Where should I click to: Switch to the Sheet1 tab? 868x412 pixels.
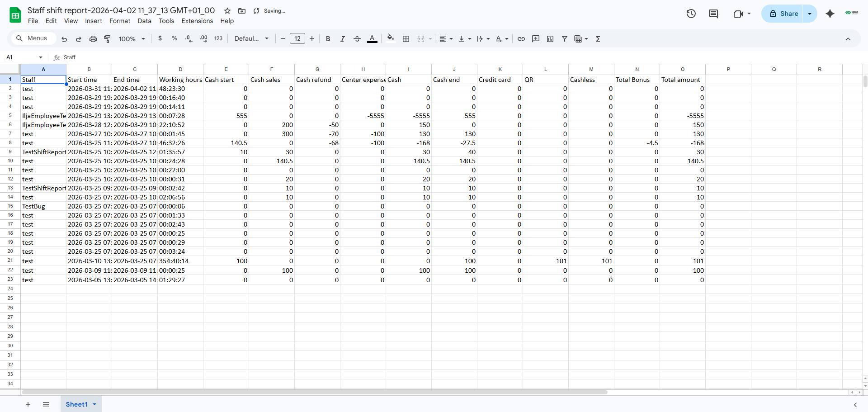(76, 404)
